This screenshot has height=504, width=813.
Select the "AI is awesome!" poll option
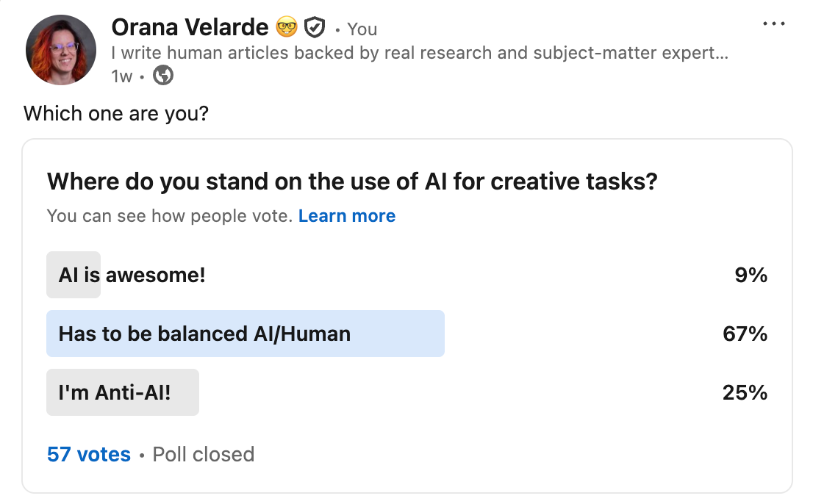click(x=132, y=275)
